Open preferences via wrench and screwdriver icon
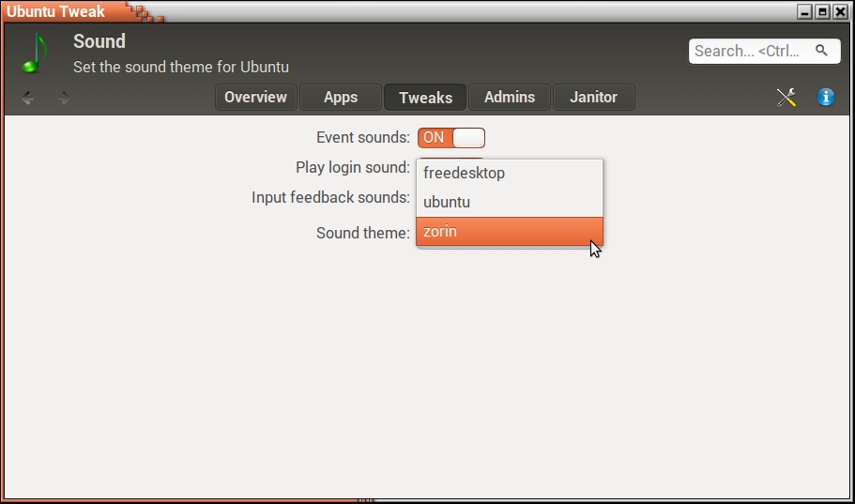 pyautogui.click(x=786, y=98)
